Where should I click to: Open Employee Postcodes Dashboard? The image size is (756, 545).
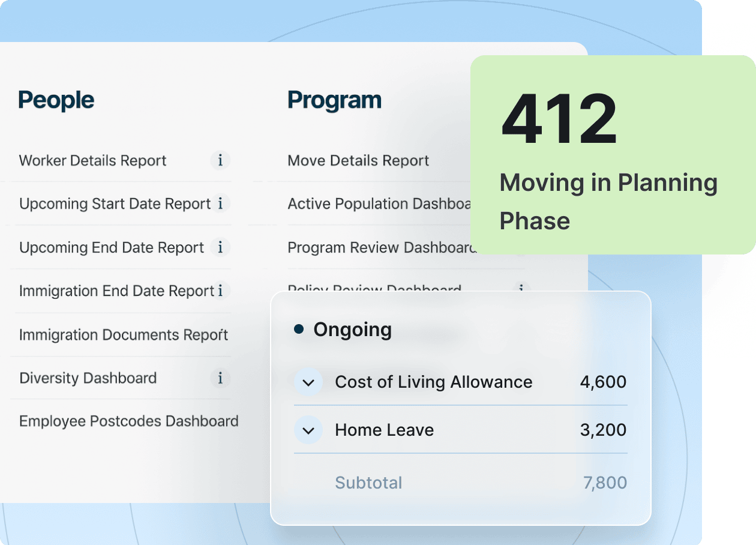[128, 421]
